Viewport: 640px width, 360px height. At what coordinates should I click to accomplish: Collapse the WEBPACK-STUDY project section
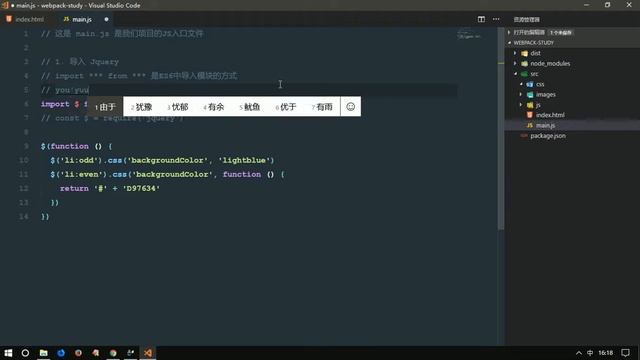(509, 42)
